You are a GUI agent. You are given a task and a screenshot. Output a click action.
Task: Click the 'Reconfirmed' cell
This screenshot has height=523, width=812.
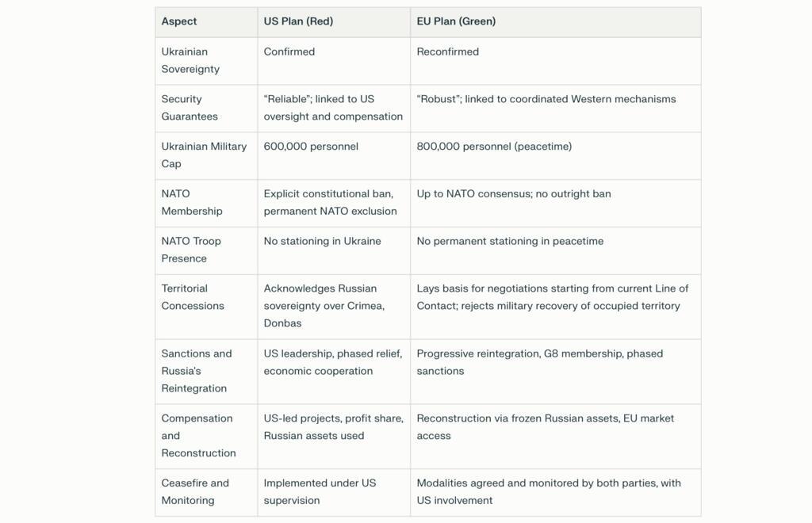(x=448, y=52)
